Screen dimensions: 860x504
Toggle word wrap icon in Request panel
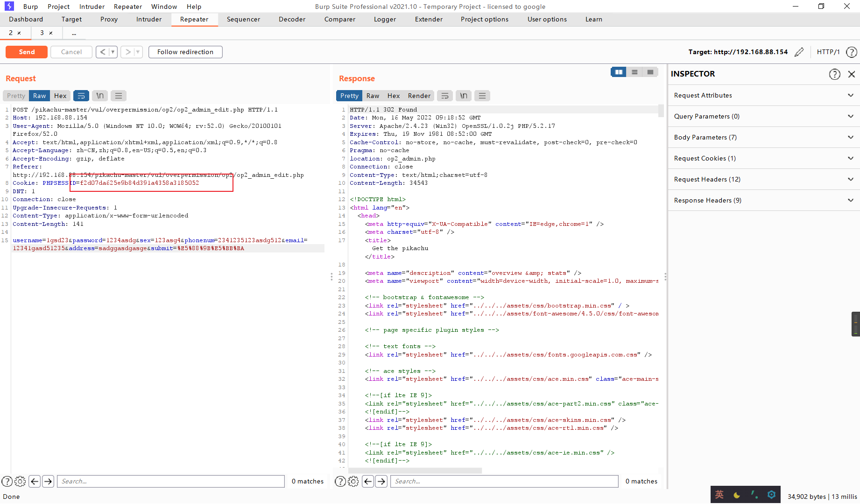pyautogui.click(x=81, y=96)
